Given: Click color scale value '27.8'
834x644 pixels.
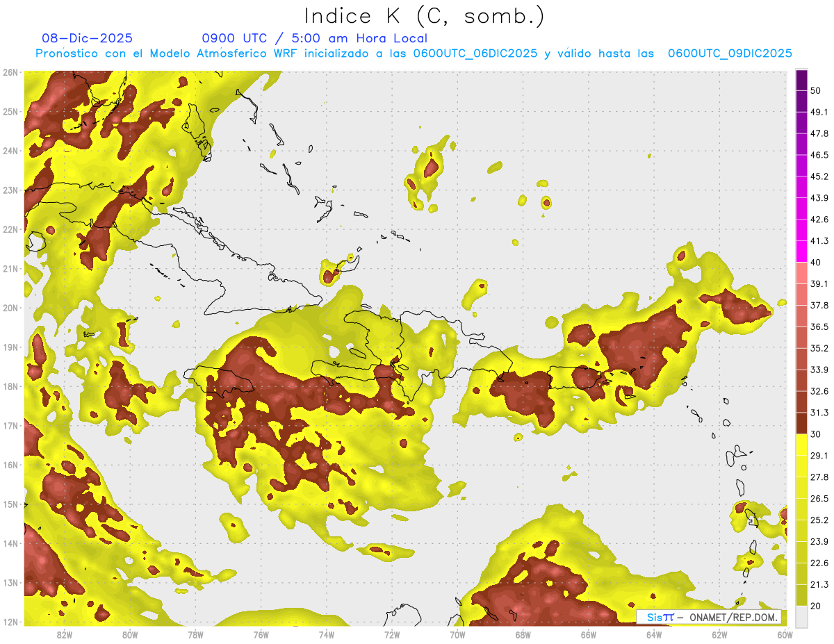Looking at the screenshot, I should tap(819, 477).
